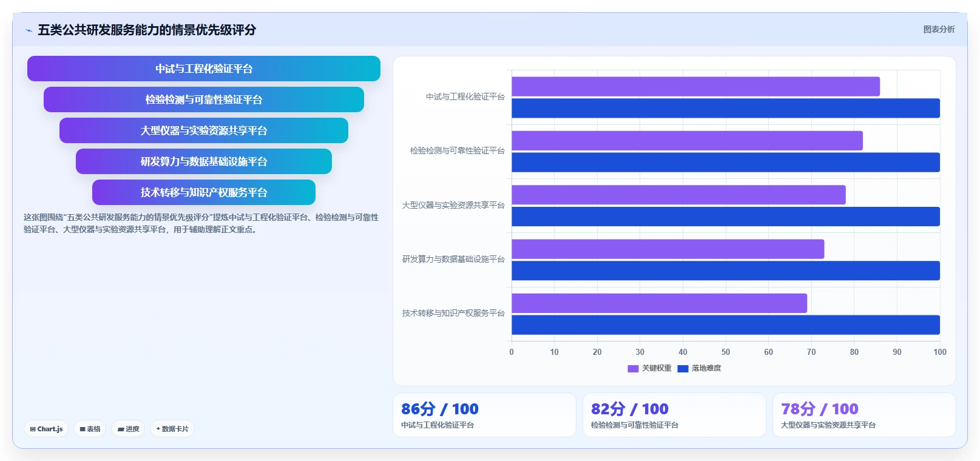Click the purple bar for 技术转移与知识产权服务平台
Viewport: 980px width, 461px height.
click(x=659, y=303)
